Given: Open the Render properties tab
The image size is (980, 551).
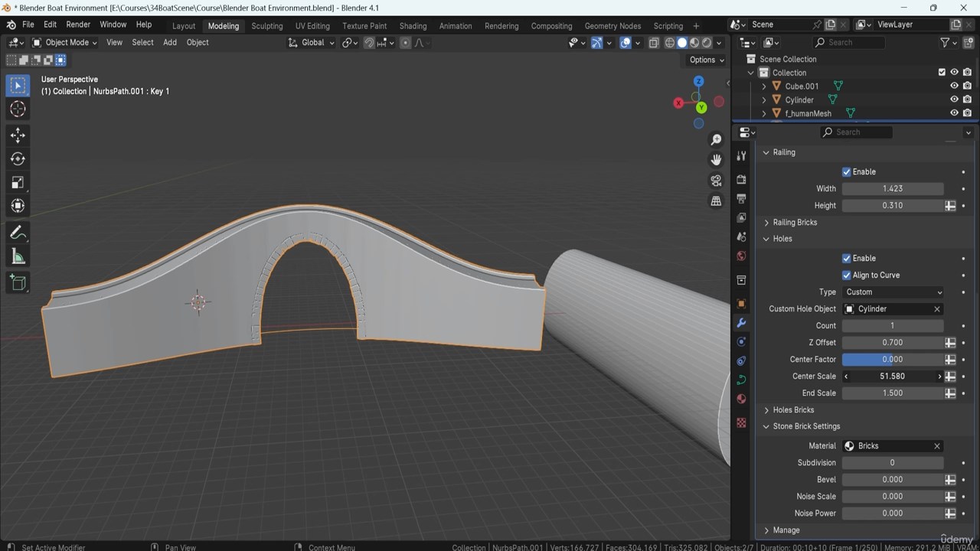Looking at the screenshot, I should click(741, 179).
